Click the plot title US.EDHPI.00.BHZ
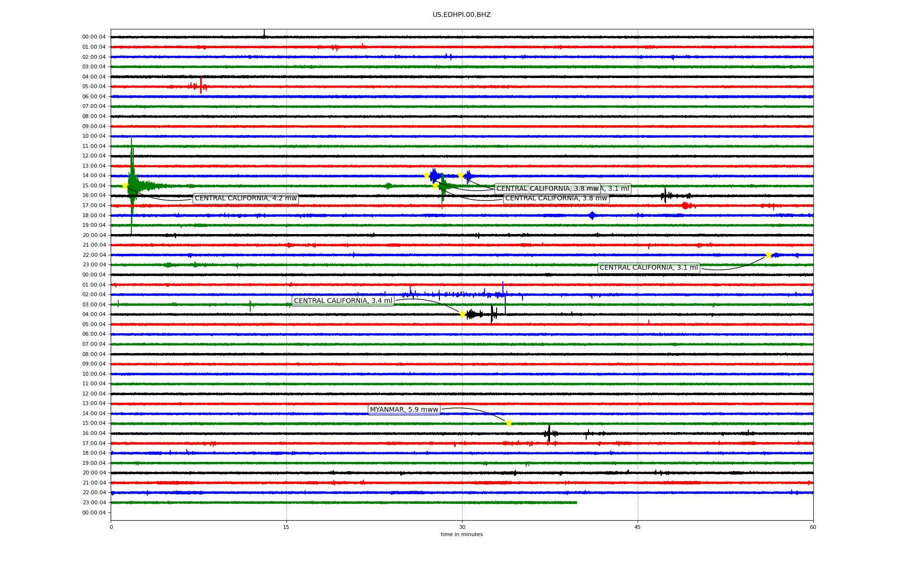The image size is (924, 578). 461,15
